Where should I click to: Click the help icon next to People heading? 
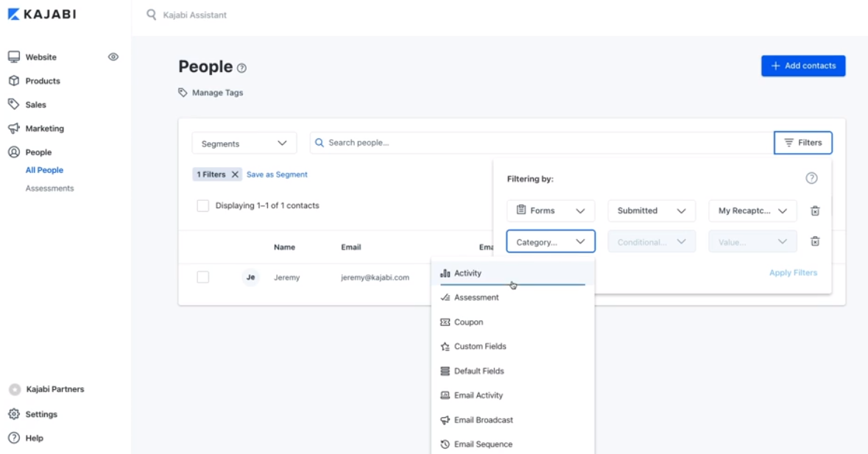pyautogui.click(x=241, y=68)
